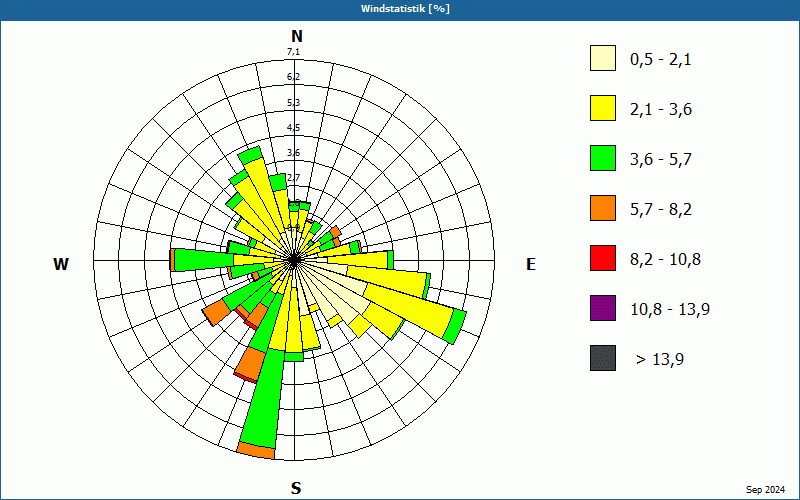Viewport: 800px width, 500px height.
Task: Click the yellow 2,1 - 3,6 legend swatch
Action: click(x=603, y=108)
